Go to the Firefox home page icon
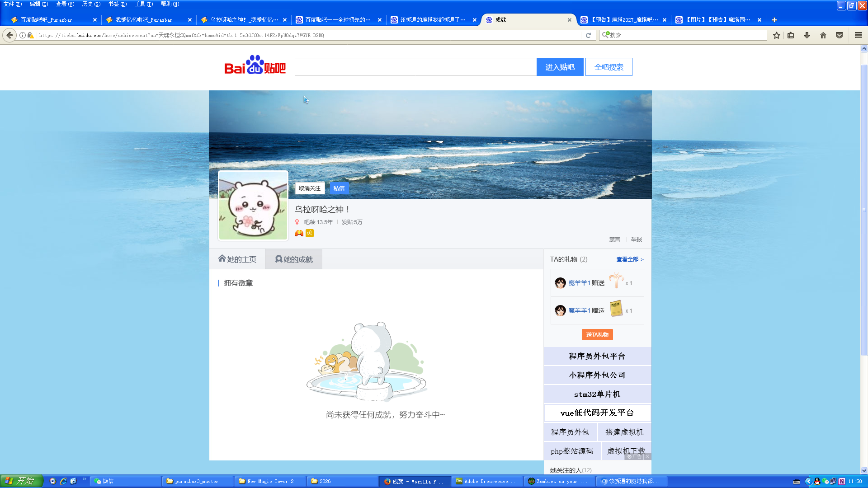The width and height of the screenshot is (868, 488). [x=823, y=35]
